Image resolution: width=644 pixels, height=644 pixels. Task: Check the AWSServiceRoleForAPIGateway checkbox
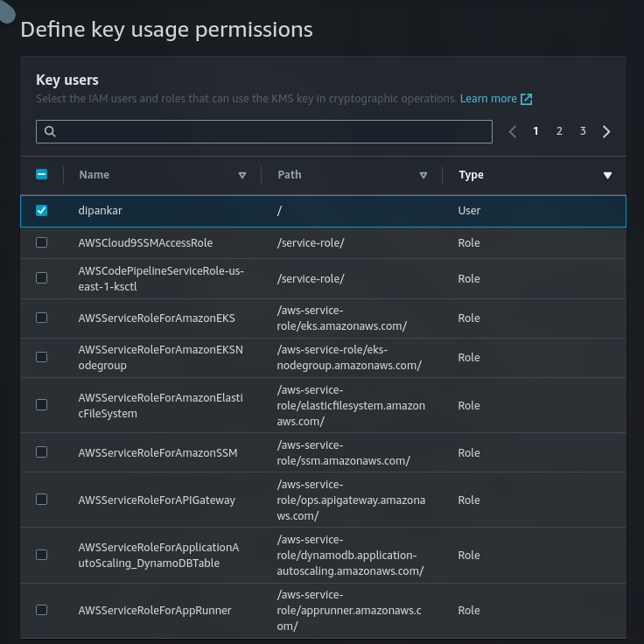coord(41,500)
